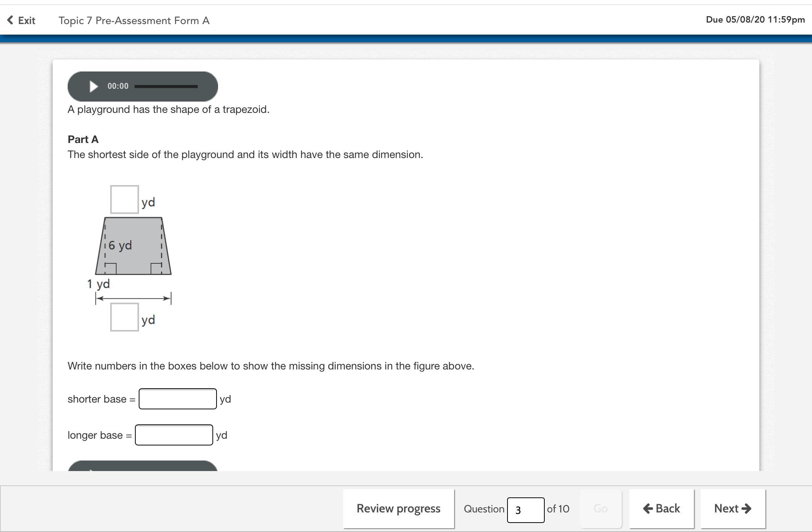This screenshot has height=532, width=812.
Task: Play the audio narration for the question
Action: coord(94,87)
